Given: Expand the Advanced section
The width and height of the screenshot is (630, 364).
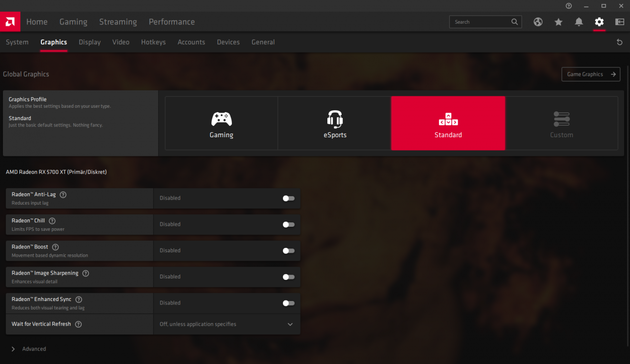Looking at the screenshot, I should (29, 349).
